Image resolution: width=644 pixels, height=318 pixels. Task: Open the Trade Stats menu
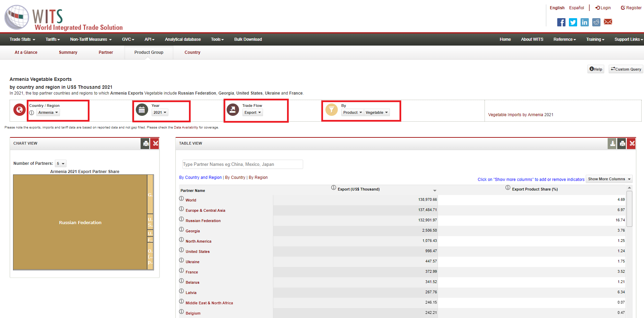(22, 39)
